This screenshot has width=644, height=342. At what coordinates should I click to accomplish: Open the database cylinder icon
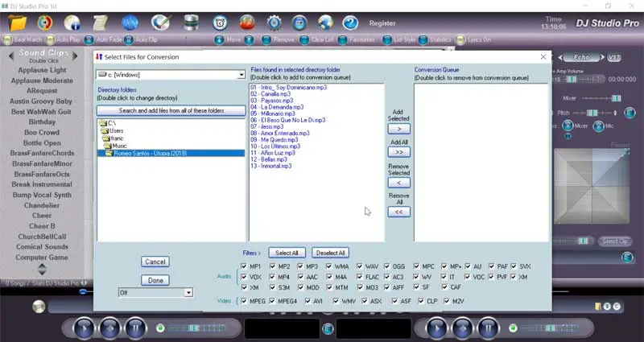tap(192, 23)
